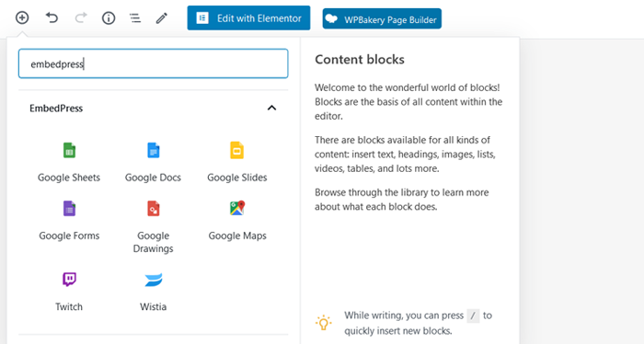This screenshot has width=644, height=344.
Task: Click the Wistia label
Action: [x=154, y=307]
